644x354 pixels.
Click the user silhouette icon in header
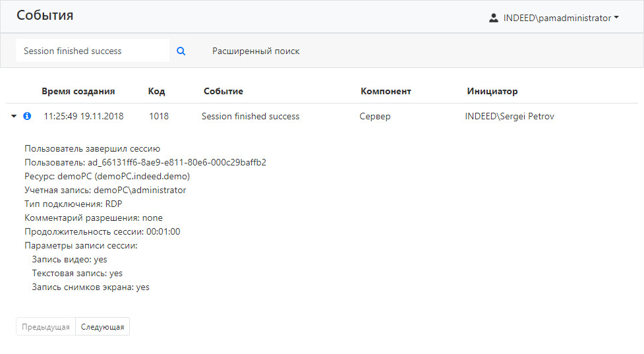pos(494,18)
